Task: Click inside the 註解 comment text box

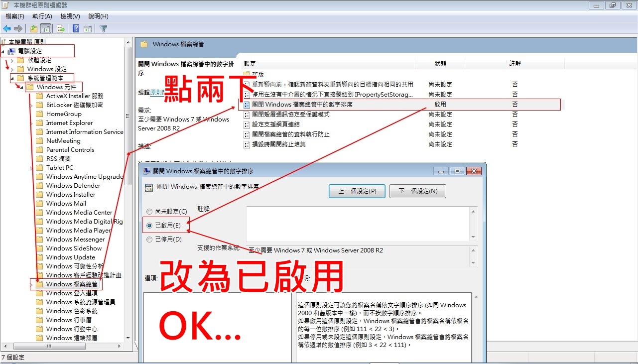Action: [x=358, y=225]
